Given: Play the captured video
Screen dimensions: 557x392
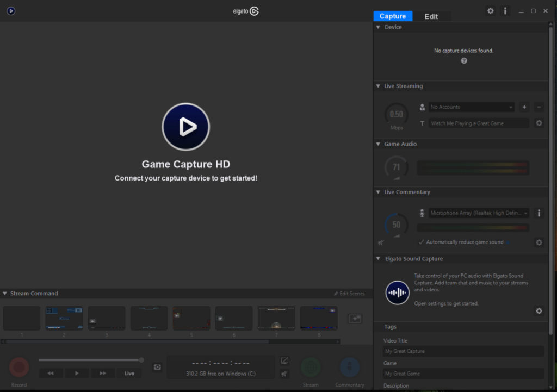Looking at the screenshot, I should (77, 373).
